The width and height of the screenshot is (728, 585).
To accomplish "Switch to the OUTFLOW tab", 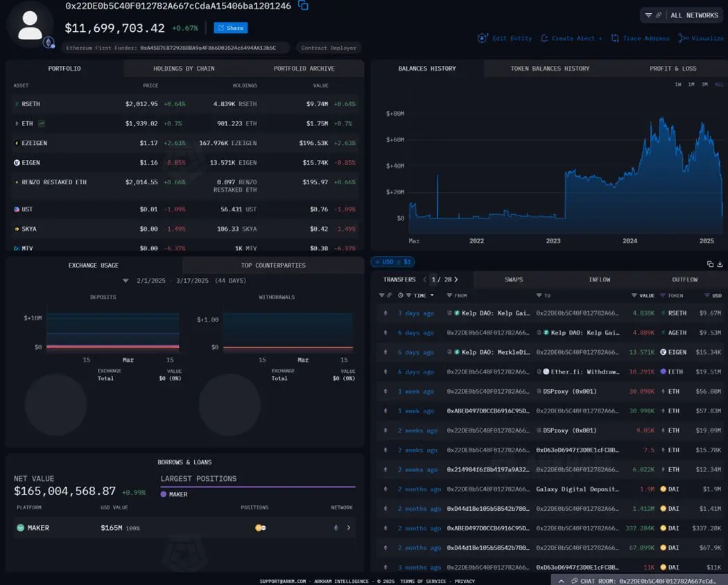I will click(x=685, y=279).
